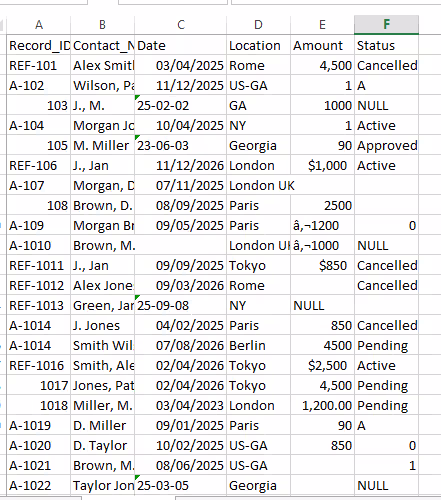Click the Morgan Br name cell
This screenshot has height=500, width=441.
click(102, 225)
